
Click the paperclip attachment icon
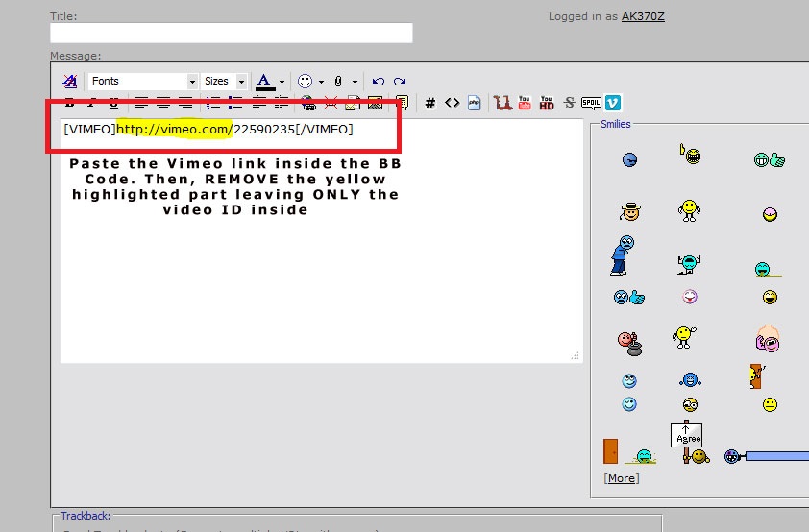(338, 81)
